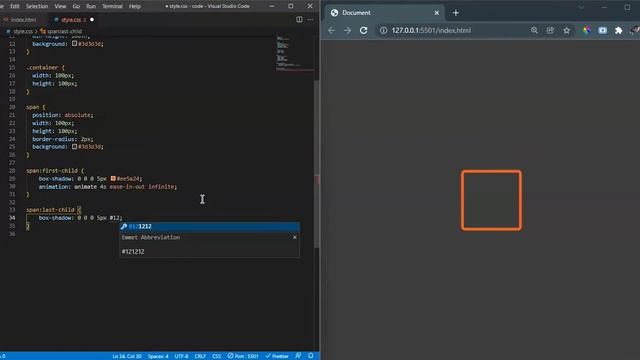Viewport: 640px width, 360px height.
Task: Click the editor vertical scrollbar
Action: coord(317,163)
